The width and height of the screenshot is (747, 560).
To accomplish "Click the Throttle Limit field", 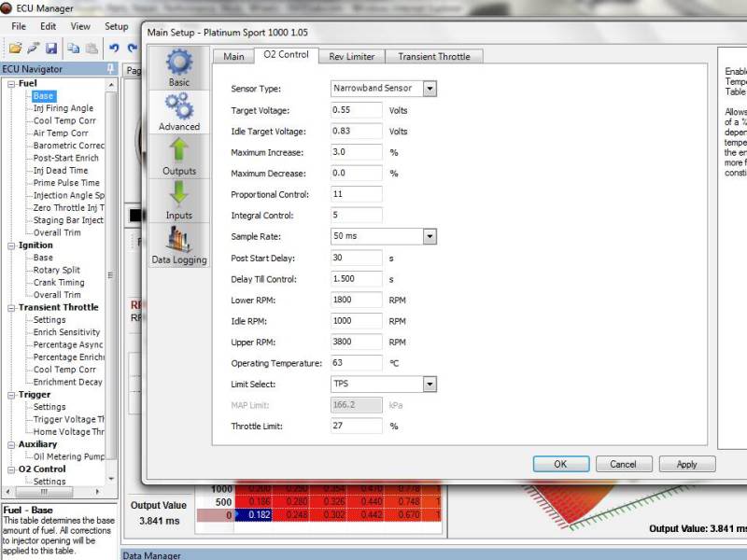I will click(357, 426).
